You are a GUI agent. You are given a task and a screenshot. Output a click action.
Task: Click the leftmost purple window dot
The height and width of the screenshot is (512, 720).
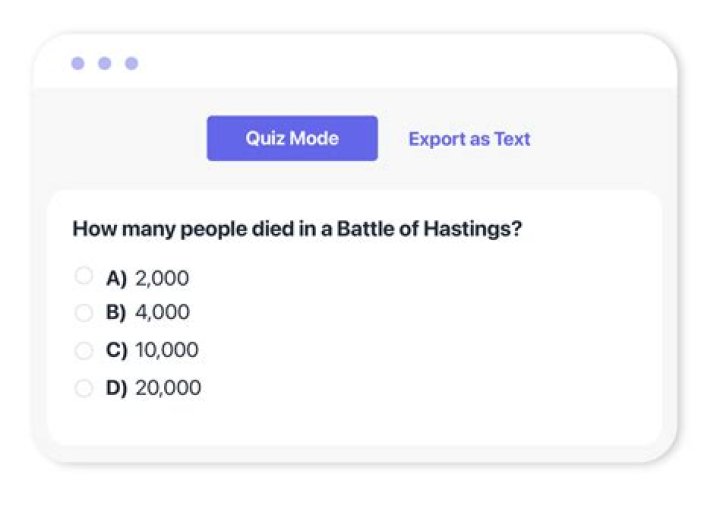pyautogui.click(x=78, y=64)
